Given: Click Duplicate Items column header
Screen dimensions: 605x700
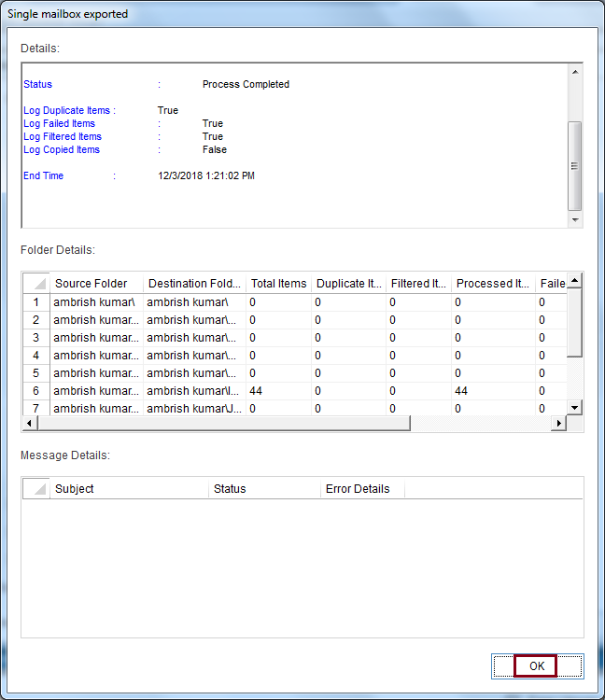Looking at the screenshot, I should [x=348, y=284].
